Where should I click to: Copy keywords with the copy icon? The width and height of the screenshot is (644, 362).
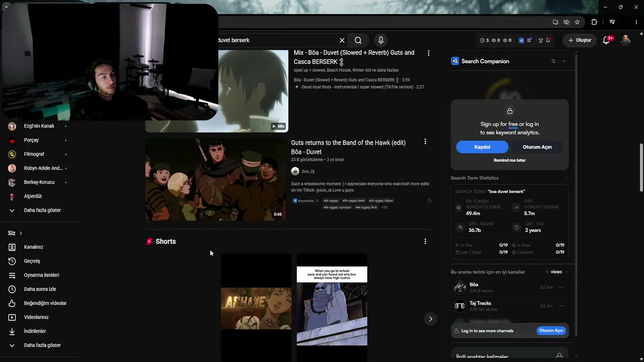point(429,201)
